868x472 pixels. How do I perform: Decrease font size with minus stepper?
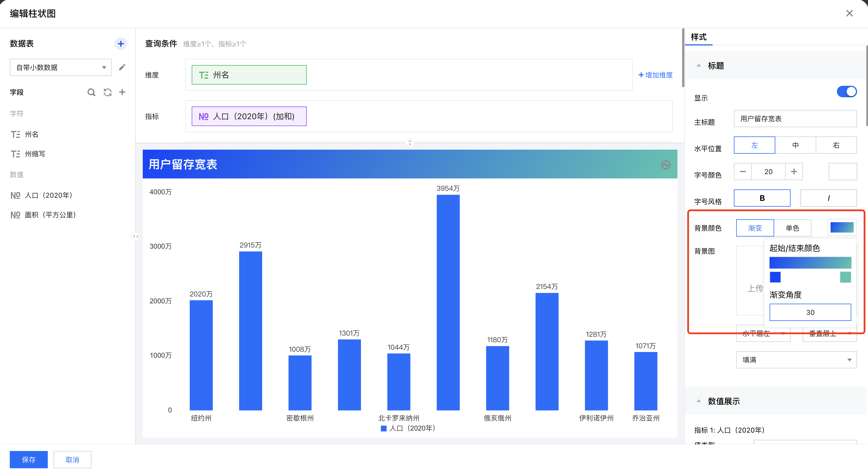pyautogui.click(x=743, y=172)
